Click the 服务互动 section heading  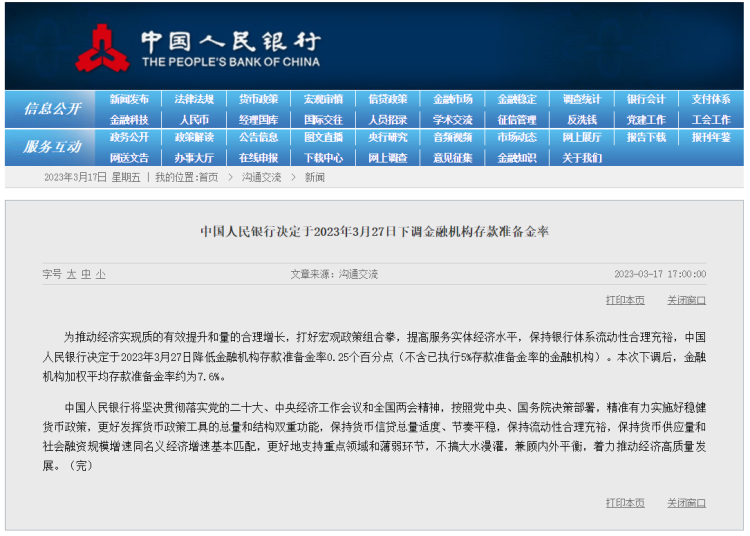[52, 146]
